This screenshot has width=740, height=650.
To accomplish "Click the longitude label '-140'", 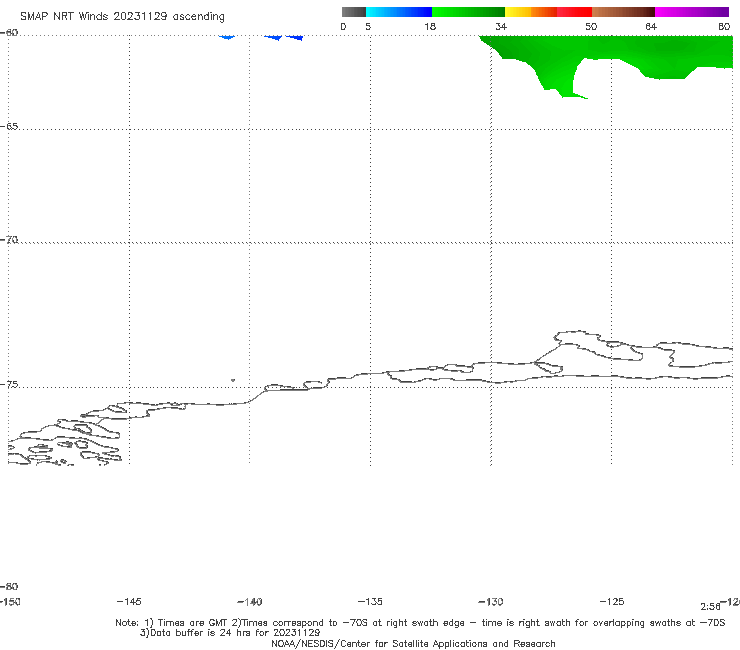I will 250,601.
